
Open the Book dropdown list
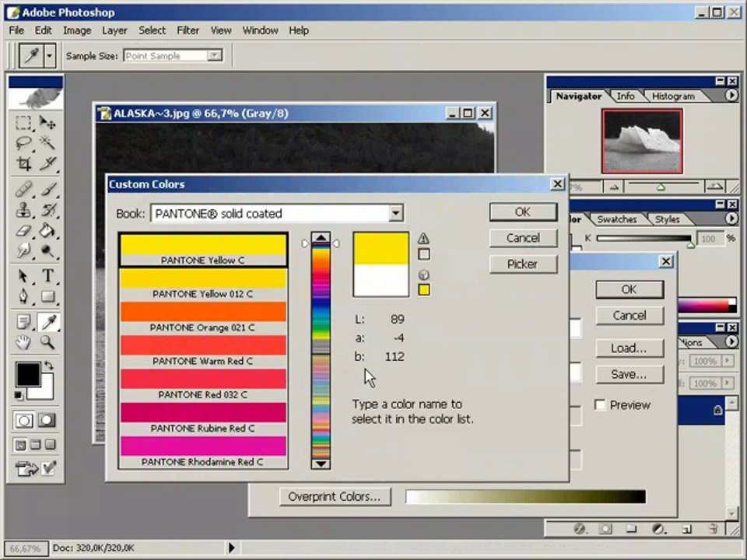395,213
